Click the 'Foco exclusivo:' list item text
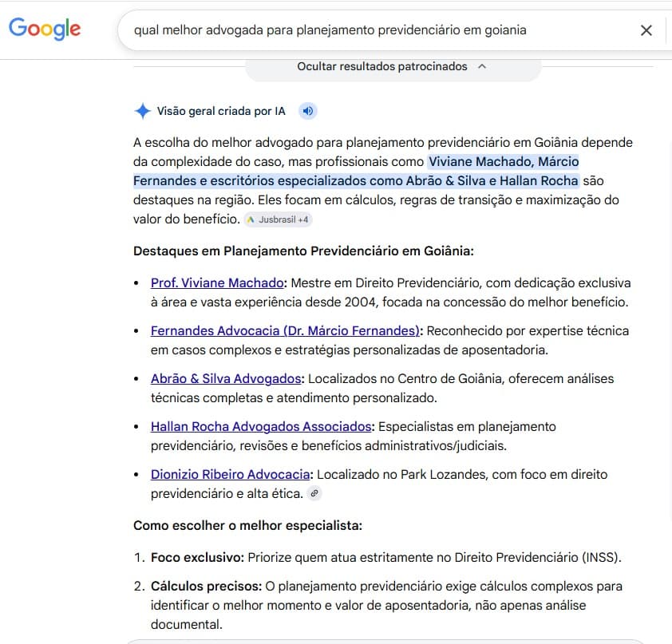This screenshot has width=672, height=644. tap(197, 558)
